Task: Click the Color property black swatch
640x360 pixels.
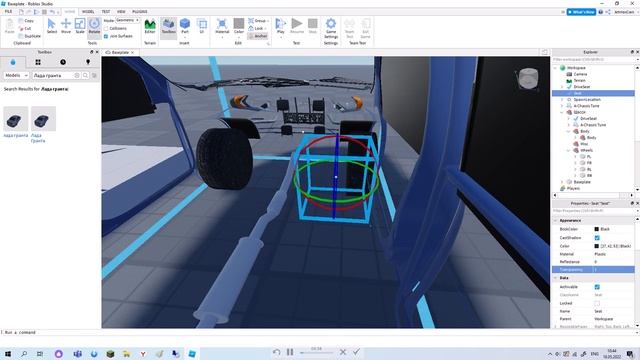Action: tap(596, 246)
